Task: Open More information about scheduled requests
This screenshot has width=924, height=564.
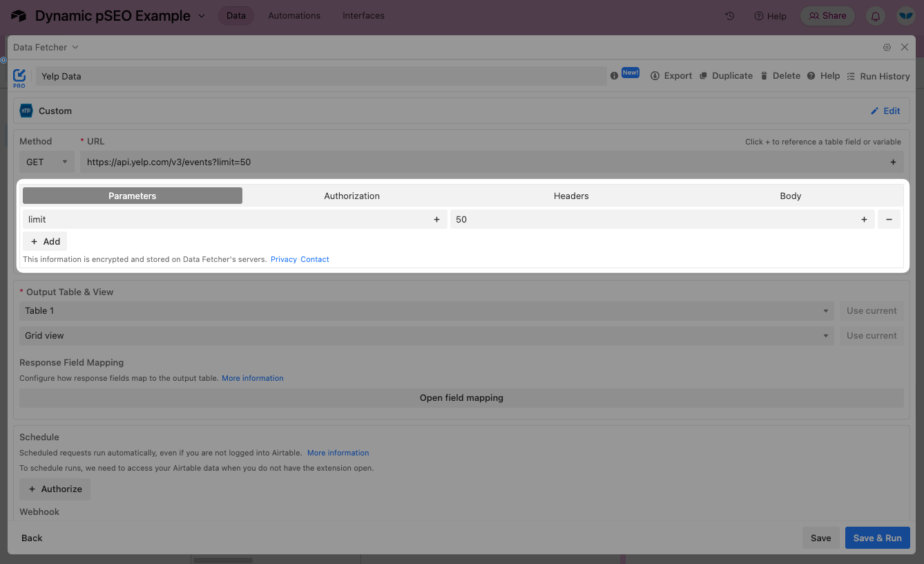Action: pyautogui.click(x=338, y=453)
